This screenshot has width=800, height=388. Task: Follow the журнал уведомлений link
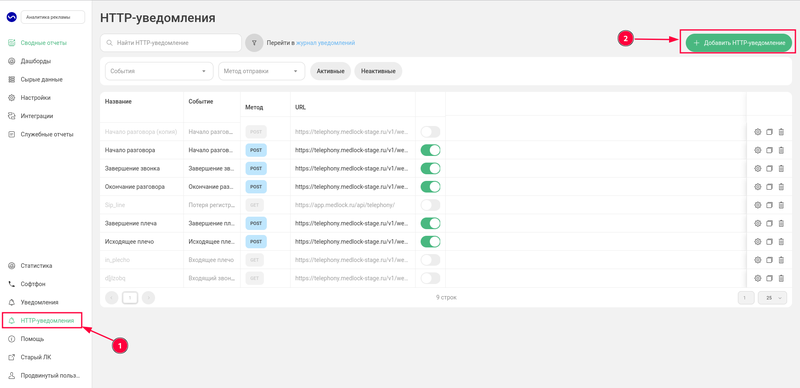point(326,43)
